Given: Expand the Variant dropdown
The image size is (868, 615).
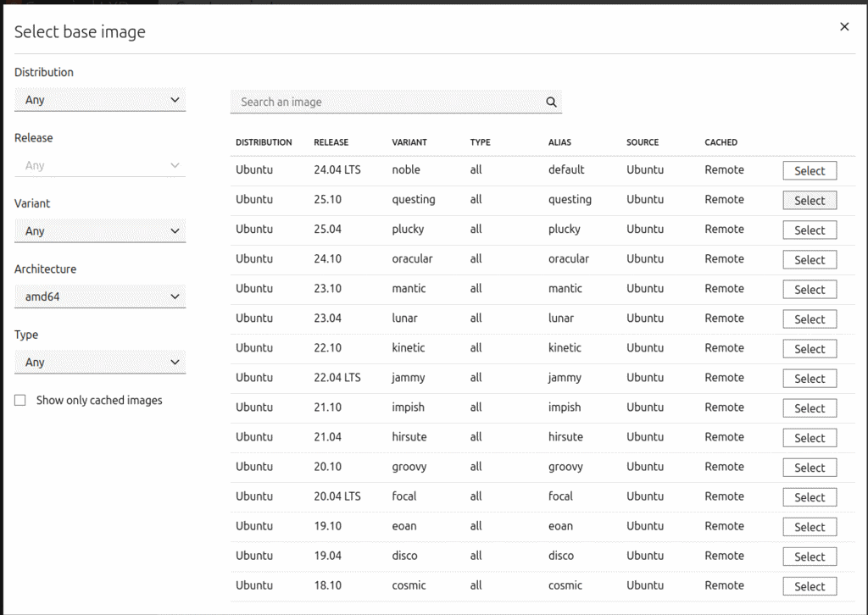Looking at the screenshot, I should pyautogui.click(x=100, y=231).
